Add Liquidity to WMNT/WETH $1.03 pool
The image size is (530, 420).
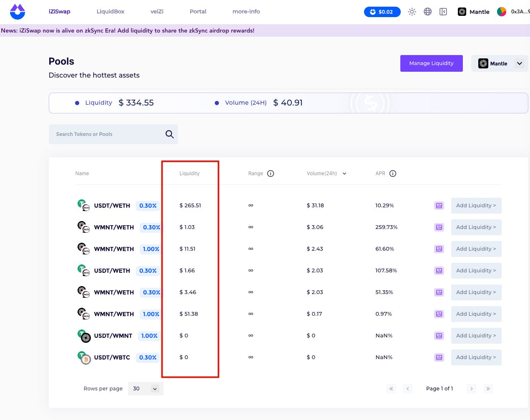click(x=476, y=227)
